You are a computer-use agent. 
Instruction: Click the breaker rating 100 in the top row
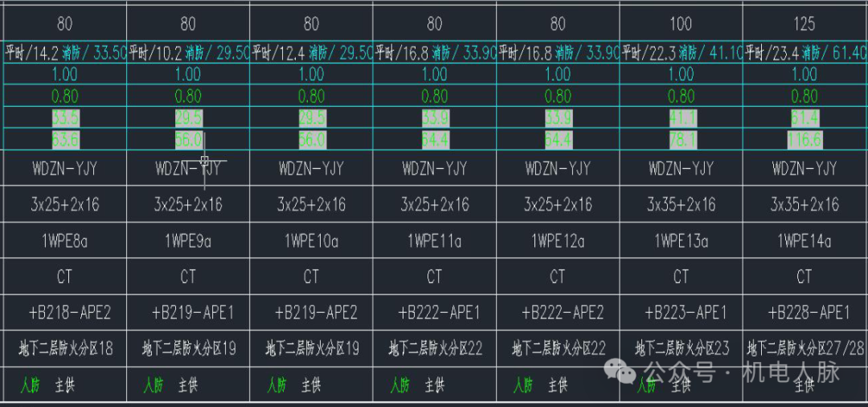coord(681,24)
